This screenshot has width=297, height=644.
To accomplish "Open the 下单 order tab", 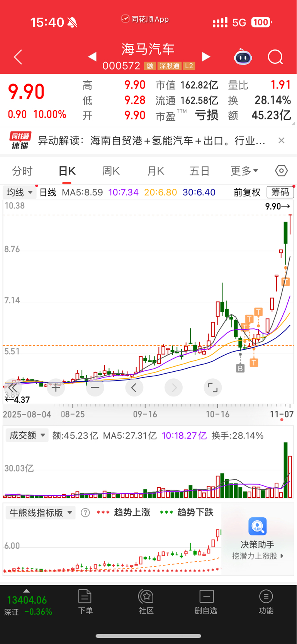I will click(85, 602).
